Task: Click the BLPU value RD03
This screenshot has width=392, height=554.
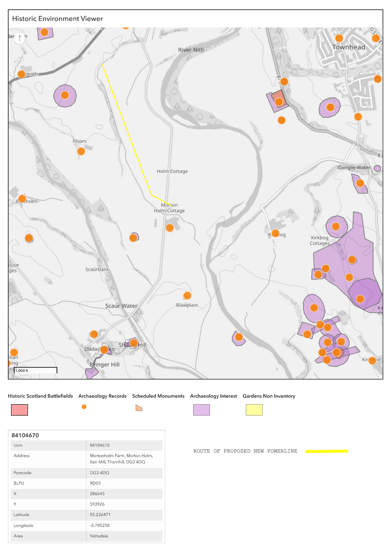Action: pos(95,483)
